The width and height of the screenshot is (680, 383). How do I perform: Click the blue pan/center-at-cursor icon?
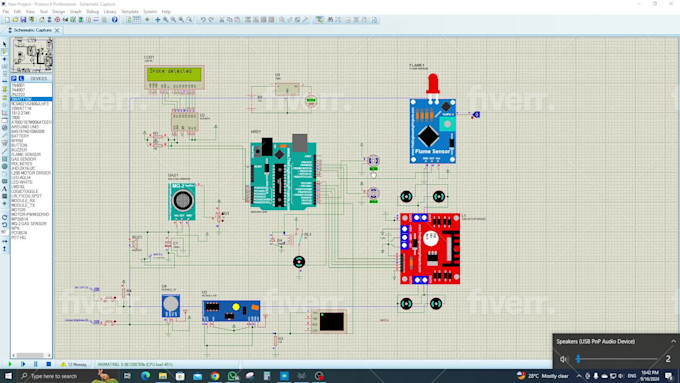tap(158, 20)
